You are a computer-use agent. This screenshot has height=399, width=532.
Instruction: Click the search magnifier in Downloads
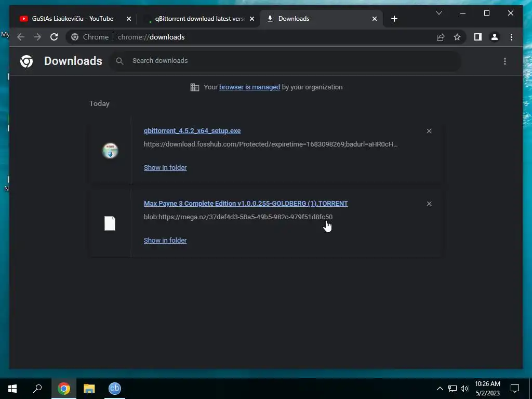click(x=119, y=61)
